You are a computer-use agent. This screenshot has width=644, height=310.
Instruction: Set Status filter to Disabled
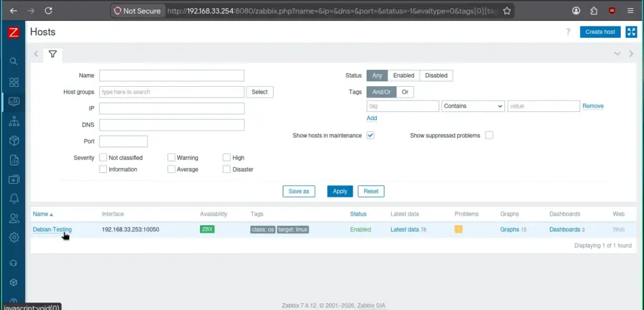436,75
